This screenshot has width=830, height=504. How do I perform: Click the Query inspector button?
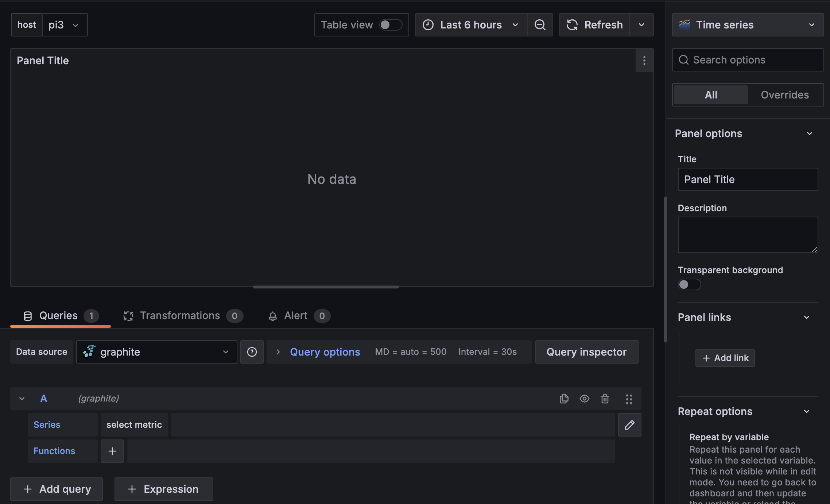coord(586,352)
